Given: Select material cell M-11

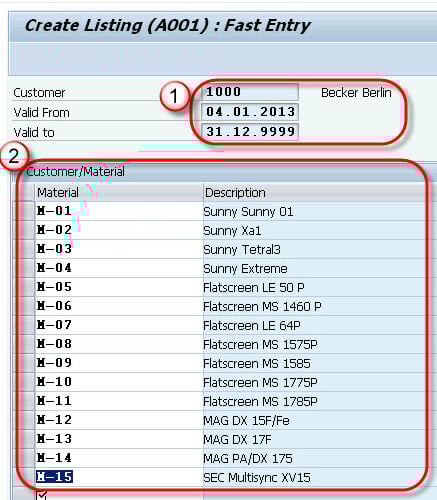Looking at the screenshot, I should click(x=119, y=401).
